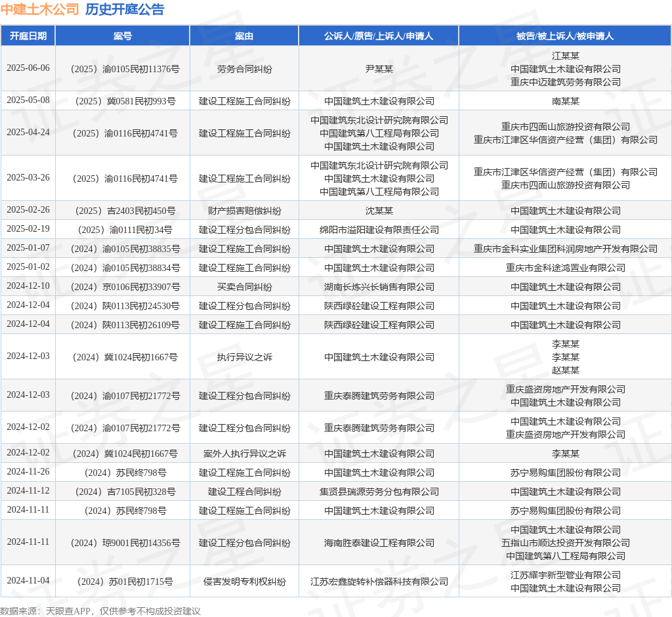Click the 建设工程合同纠纷 cell

coord(244,492)
